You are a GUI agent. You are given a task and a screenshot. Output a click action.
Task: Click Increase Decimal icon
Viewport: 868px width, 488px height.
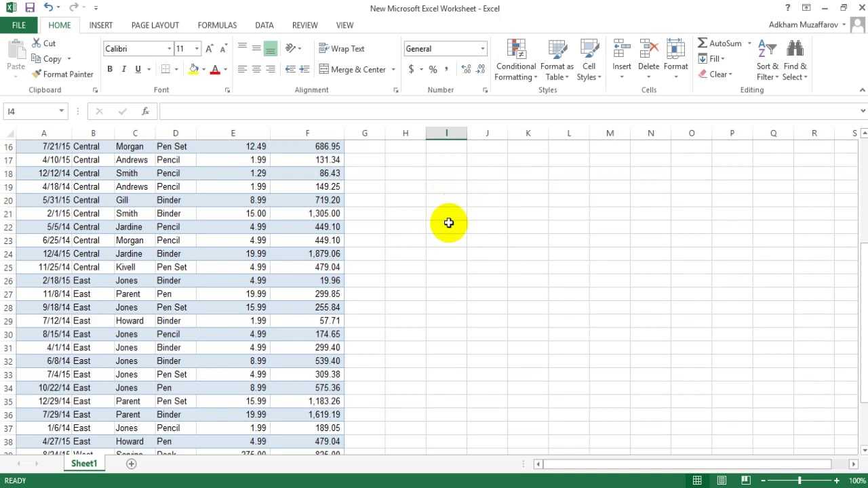pyautogui.click(x=466, y=70)
